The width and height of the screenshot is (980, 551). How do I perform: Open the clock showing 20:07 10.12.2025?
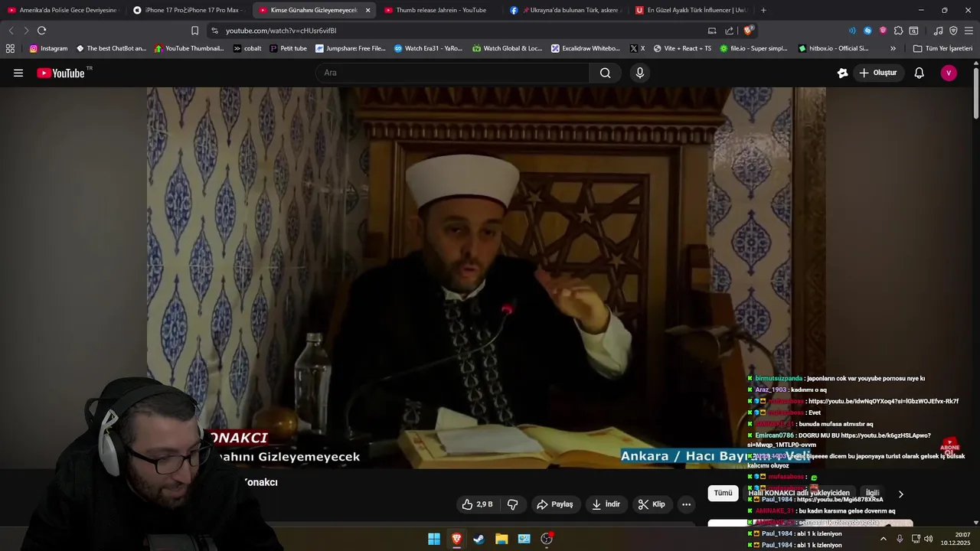click(955, 539)
